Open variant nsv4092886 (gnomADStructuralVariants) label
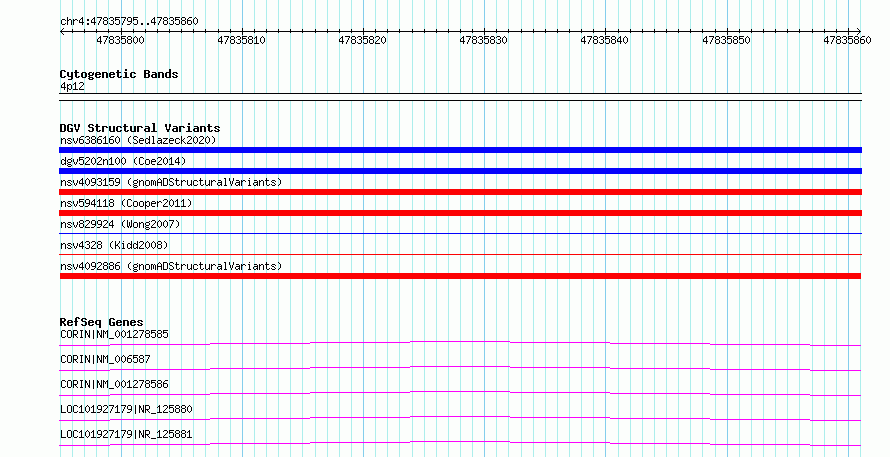 (171, 266)
